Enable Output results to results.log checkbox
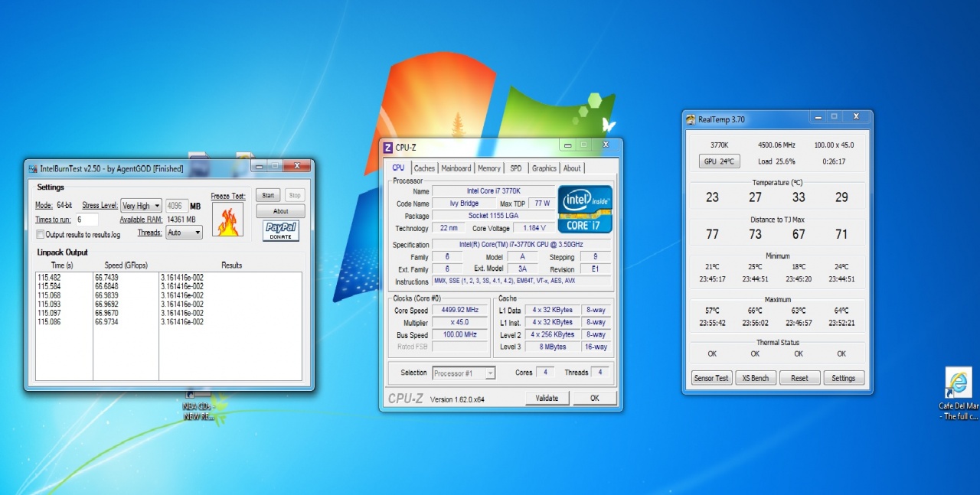The width and height of the screenshot is (980, 495). pyautogui.click(x=41, y=235)
